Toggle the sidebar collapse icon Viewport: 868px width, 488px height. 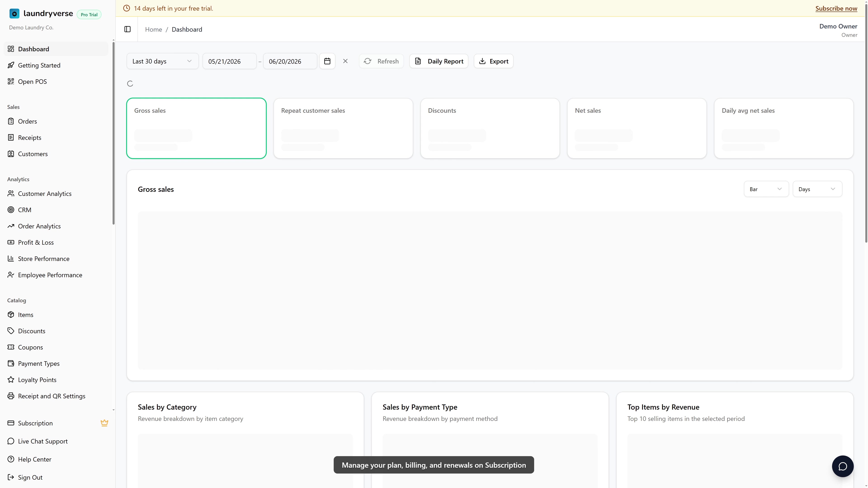[x=127, y=29]
